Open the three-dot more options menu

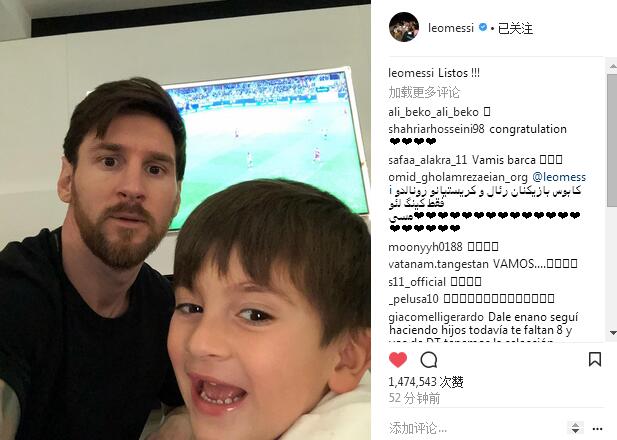(597, 429)
